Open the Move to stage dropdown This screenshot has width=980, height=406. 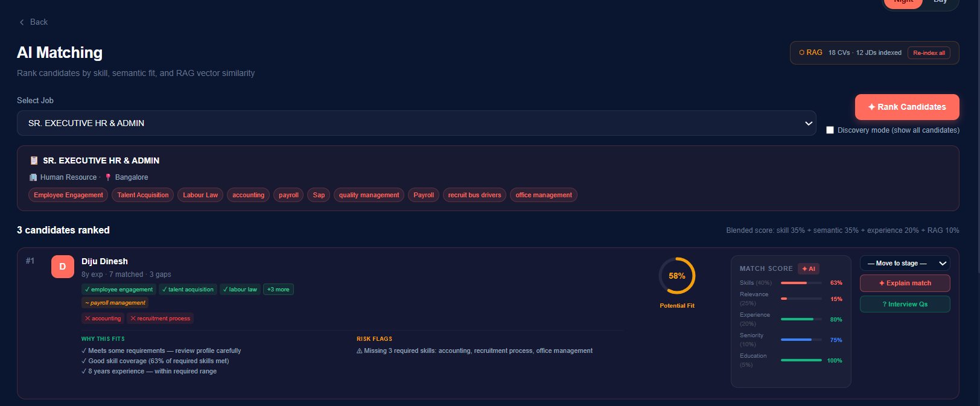pyautogui.click(x=905, y=263)
